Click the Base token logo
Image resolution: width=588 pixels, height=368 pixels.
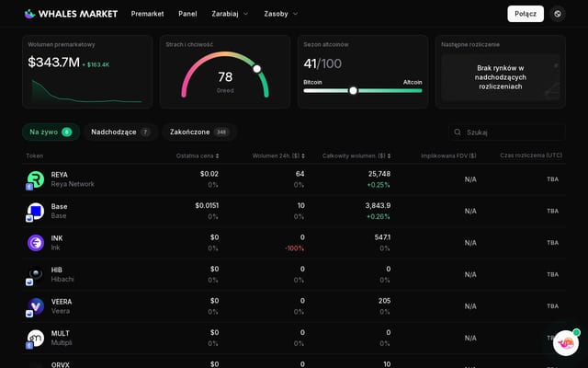36,211
